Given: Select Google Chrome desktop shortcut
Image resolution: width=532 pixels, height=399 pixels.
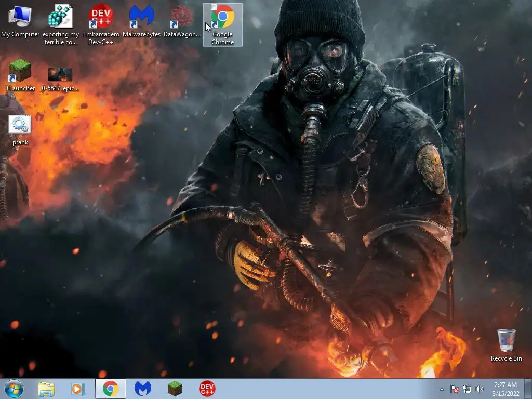Looking at the screenshot, I should 222,24.
